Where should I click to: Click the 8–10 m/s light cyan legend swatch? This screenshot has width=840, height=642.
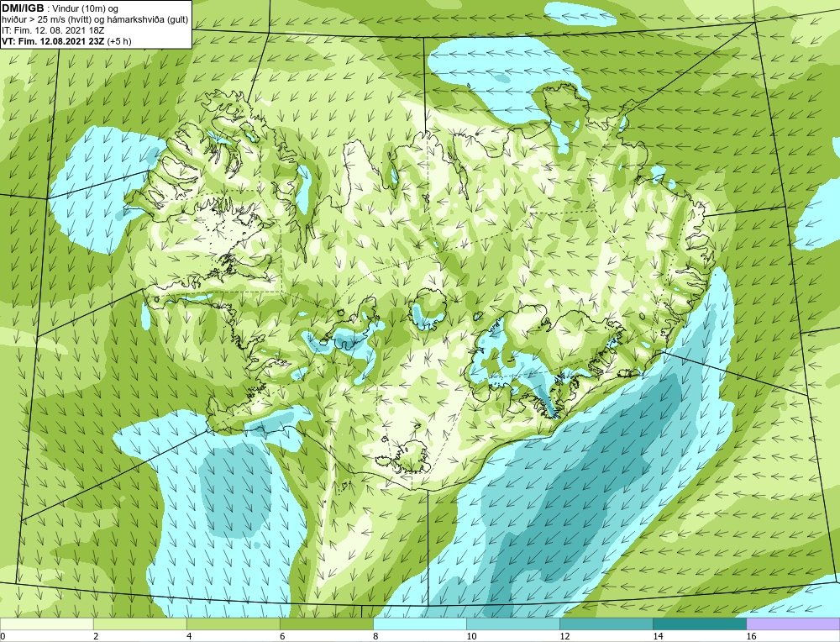pyautogui.click(x=419, y=624)
